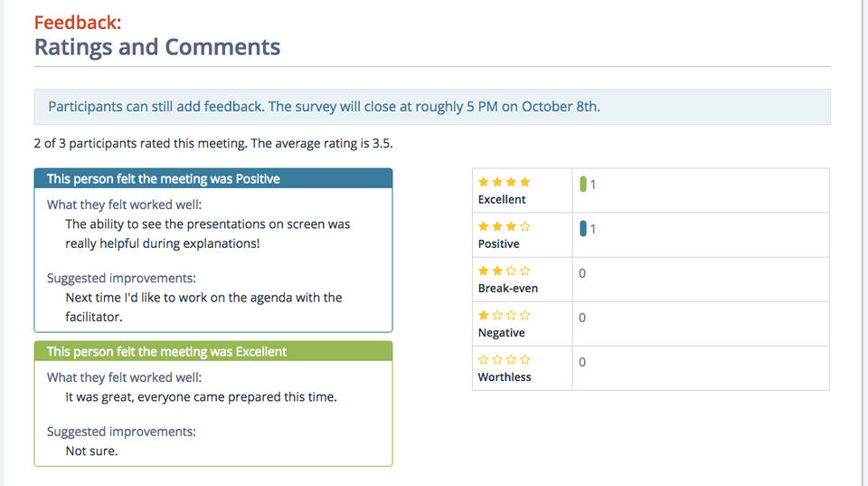Click the 'everyone came prepared' comment text
The height and width of the screenshot is (486, 868).
202,396
